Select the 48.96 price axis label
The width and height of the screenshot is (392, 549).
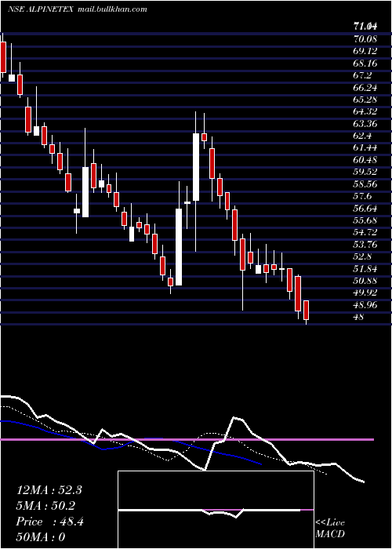(x=365, y=305)
